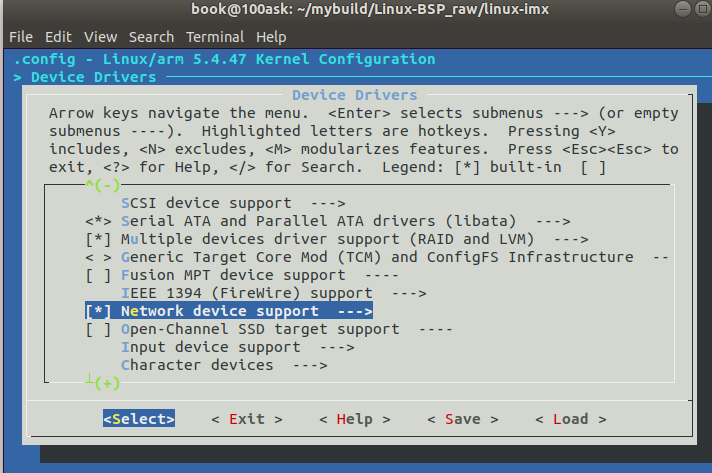Select 'Serial ATA and Parallel ATA drivers' text

point(278,221)
